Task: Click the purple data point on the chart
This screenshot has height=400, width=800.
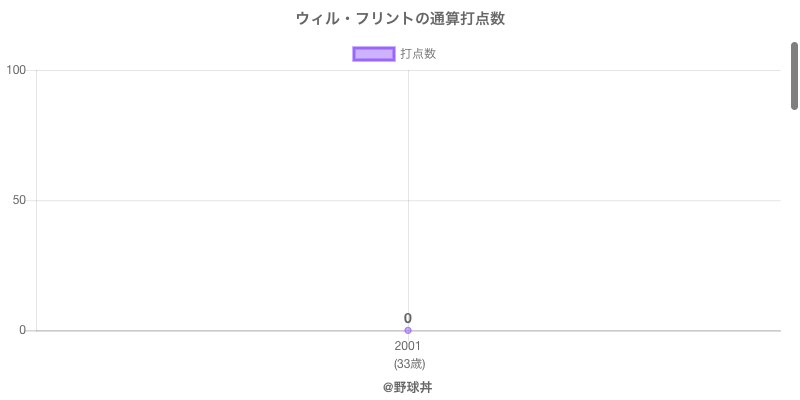Action: click(x=408, y=331)
